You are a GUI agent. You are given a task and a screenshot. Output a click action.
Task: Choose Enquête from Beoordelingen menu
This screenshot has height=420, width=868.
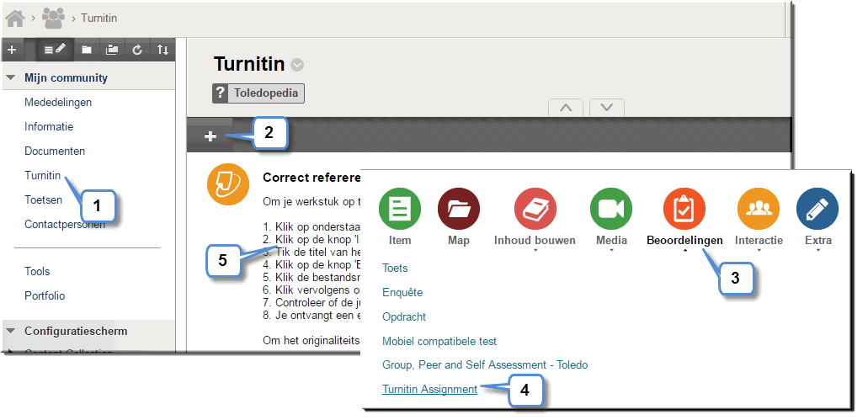pos(402,293)
